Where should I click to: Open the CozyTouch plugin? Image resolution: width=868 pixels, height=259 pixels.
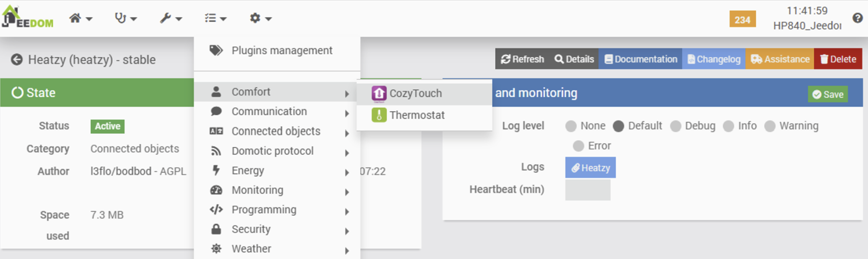tap(415, 93)
